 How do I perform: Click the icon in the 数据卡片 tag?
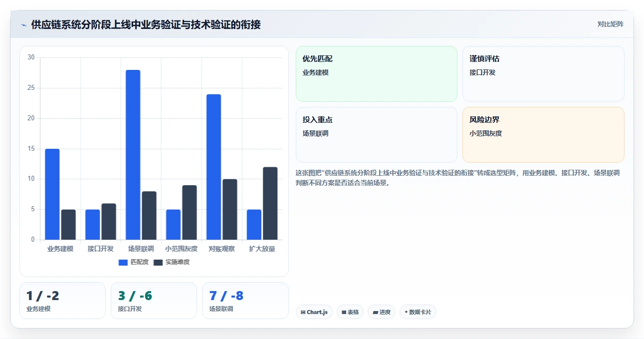(x=406, y=313)
